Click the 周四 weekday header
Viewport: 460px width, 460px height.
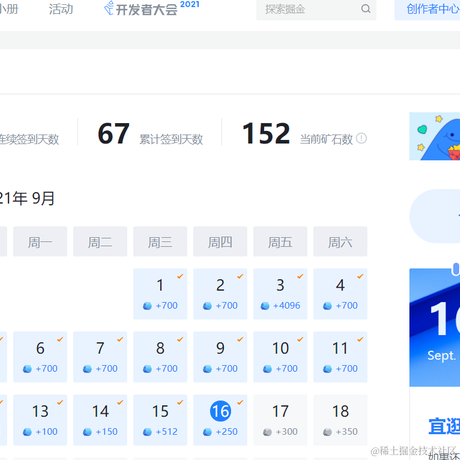tap(220, 242)
